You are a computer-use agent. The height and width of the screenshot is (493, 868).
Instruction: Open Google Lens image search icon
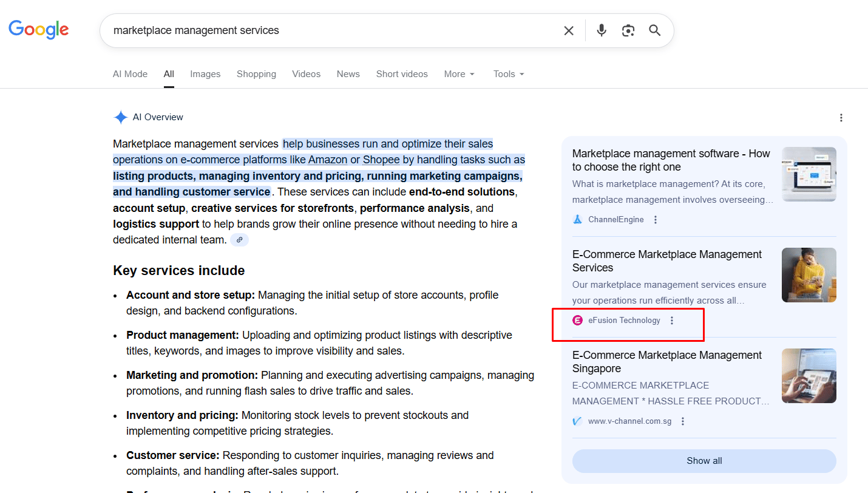click(628, 30)
